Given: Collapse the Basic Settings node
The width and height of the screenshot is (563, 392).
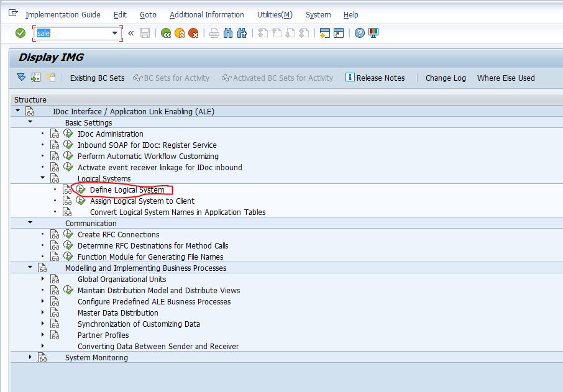Looking at the screenshot, I should coord(29,122).
